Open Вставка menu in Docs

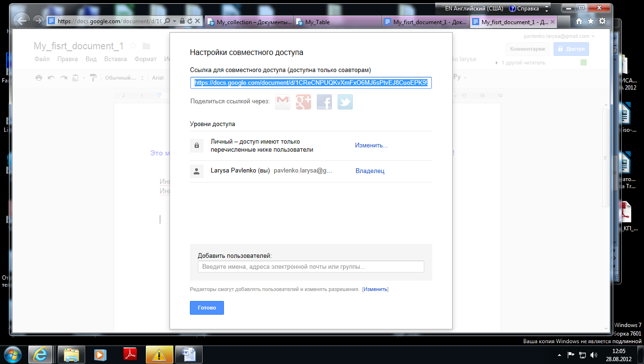pos(116,59)
